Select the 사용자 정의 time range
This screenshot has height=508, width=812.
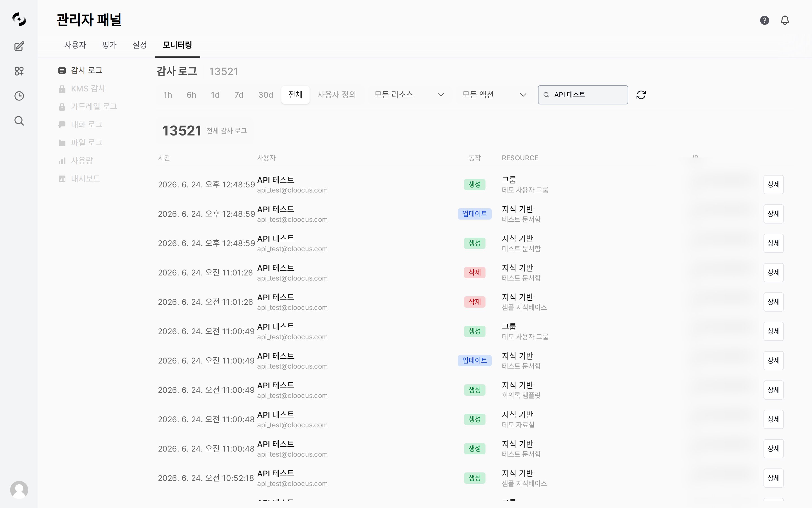[x=337, y=95]
